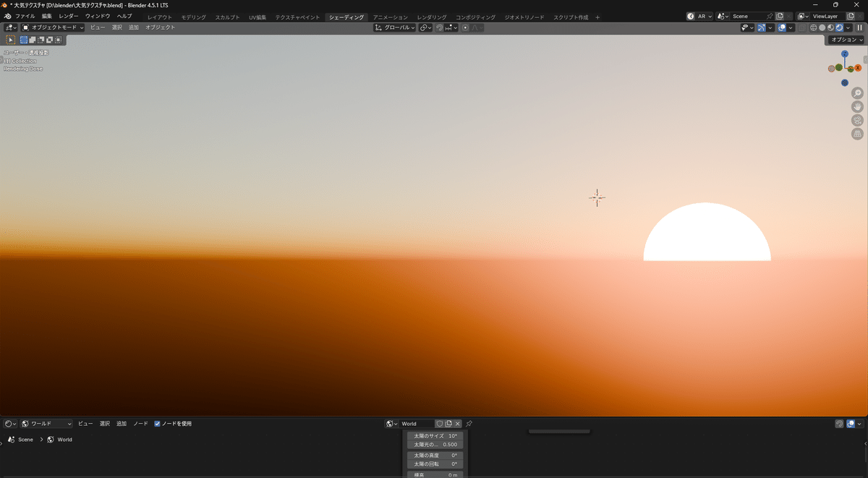Open ファイル menu

point(25,16)
